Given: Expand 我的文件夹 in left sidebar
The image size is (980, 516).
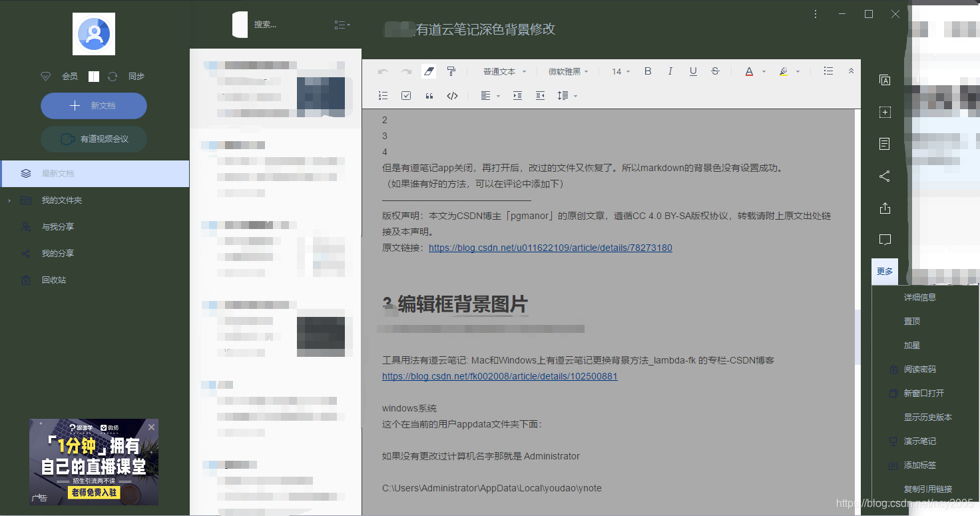Looking at the screenshot, I should [x=9, y=200].
